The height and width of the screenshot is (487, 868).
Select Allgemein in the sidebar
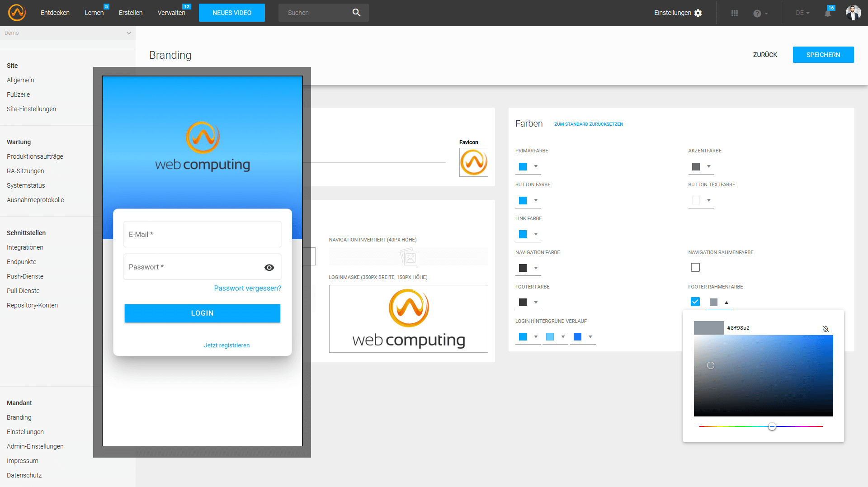[20, 80]
